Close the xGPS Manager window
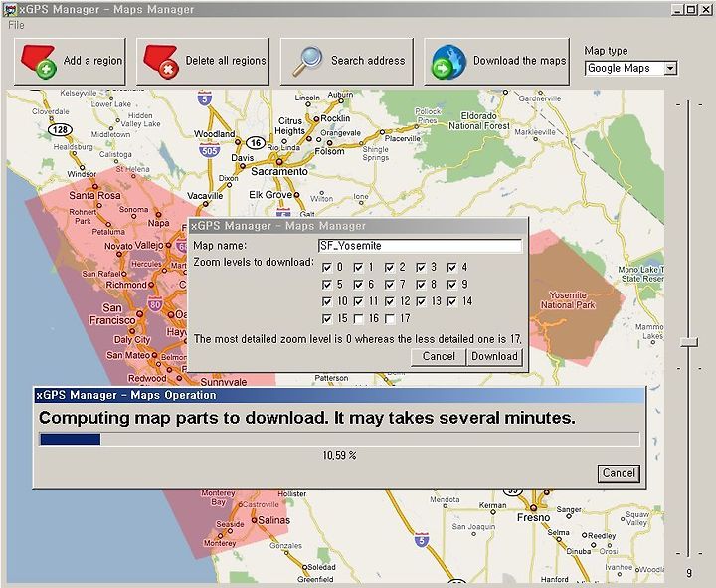716x588 pixels. 705,9
